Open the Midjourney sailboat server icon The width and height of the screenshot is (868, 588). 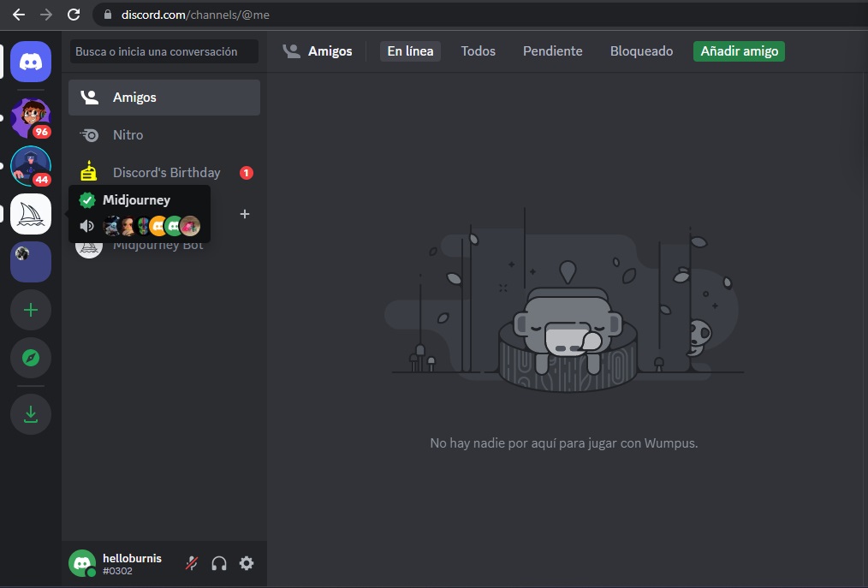(31, 214)
